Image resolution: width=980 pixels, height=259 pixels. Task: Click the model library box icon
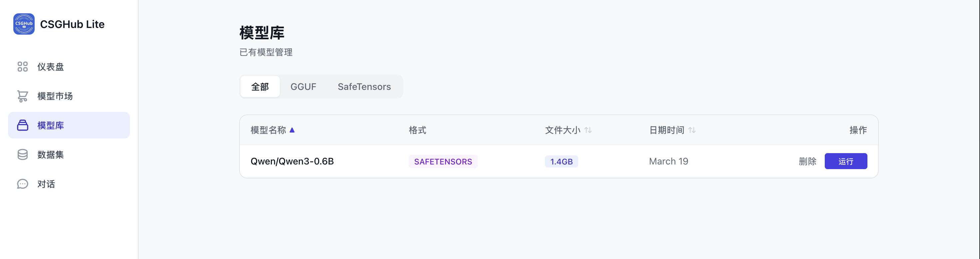click(x=22, y=125)
